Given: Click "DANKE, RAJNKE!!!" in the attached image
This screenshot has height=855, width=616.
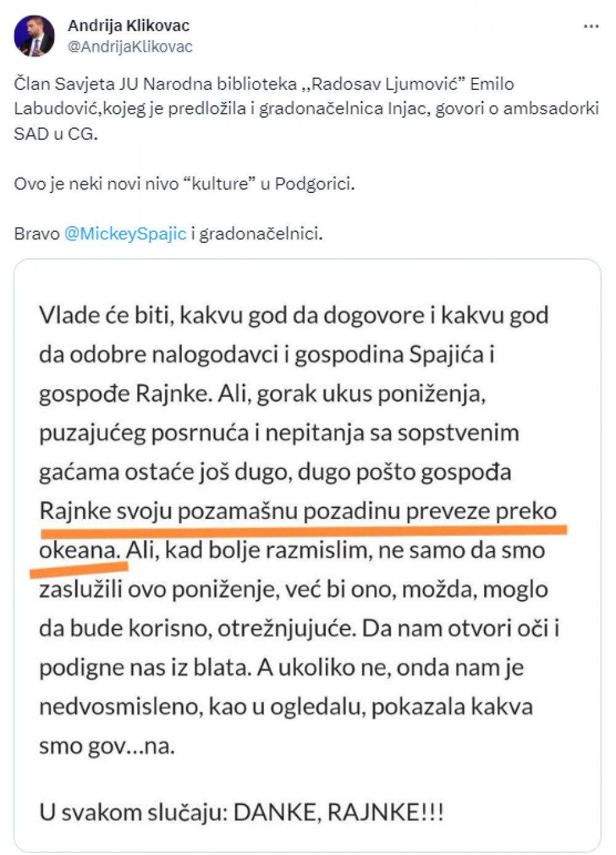Looking at the screenshot, I should coord(339,812).
